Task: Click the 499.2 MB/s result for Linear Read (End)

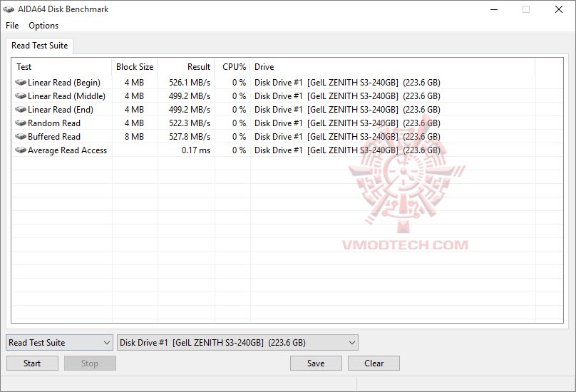Action: pos(190,110)
